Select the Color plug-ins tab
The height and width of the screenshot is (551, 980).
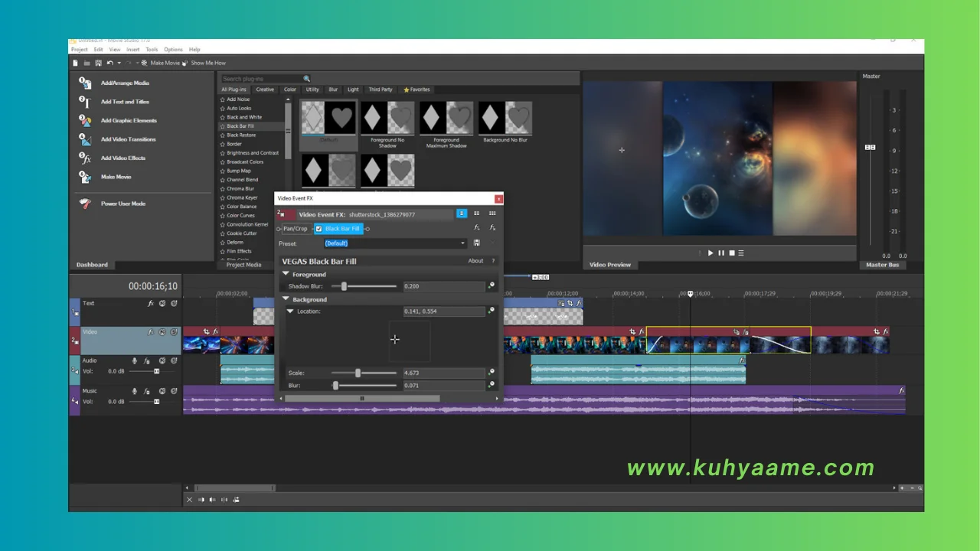coord(290,90)
